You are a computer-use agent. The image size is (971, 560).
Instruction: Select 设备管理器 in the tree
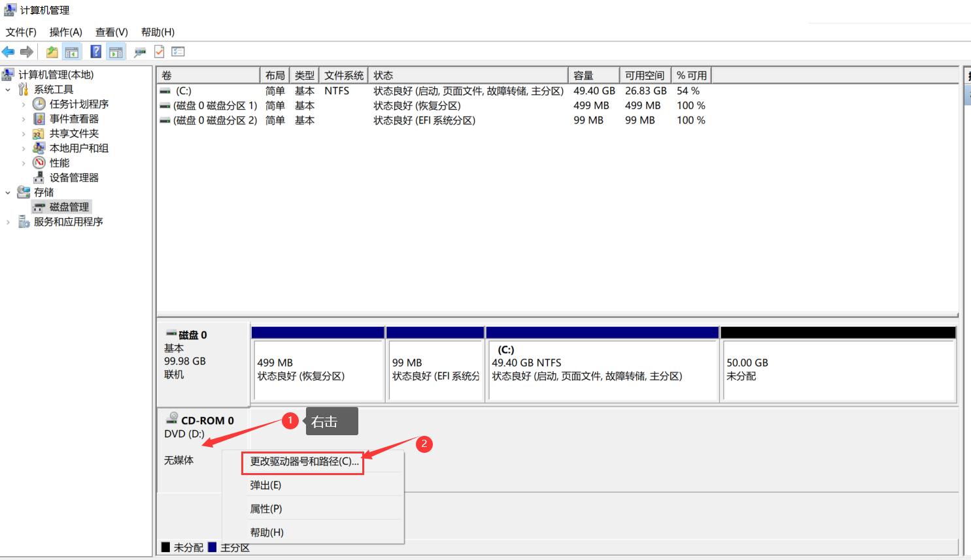74,178
